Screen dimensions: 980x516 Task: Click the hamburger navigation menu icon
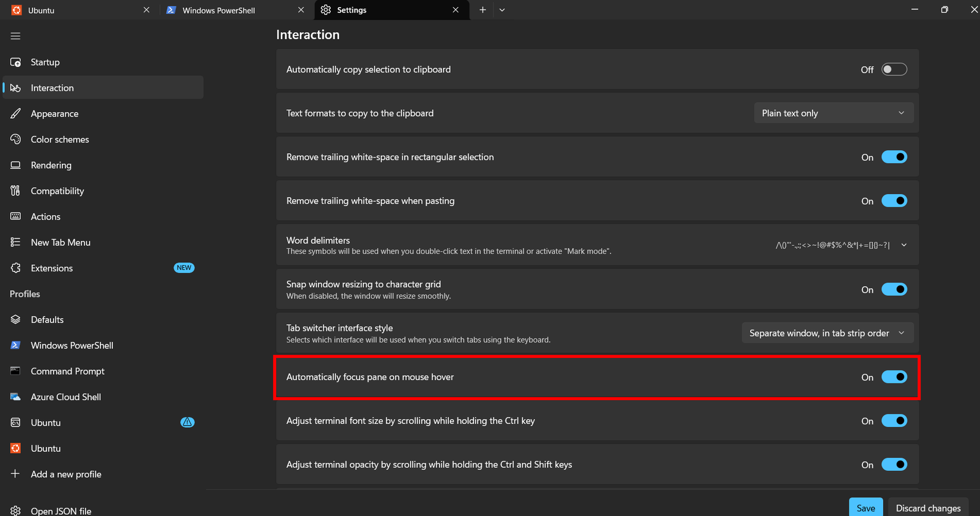click(x=15, y=36)
